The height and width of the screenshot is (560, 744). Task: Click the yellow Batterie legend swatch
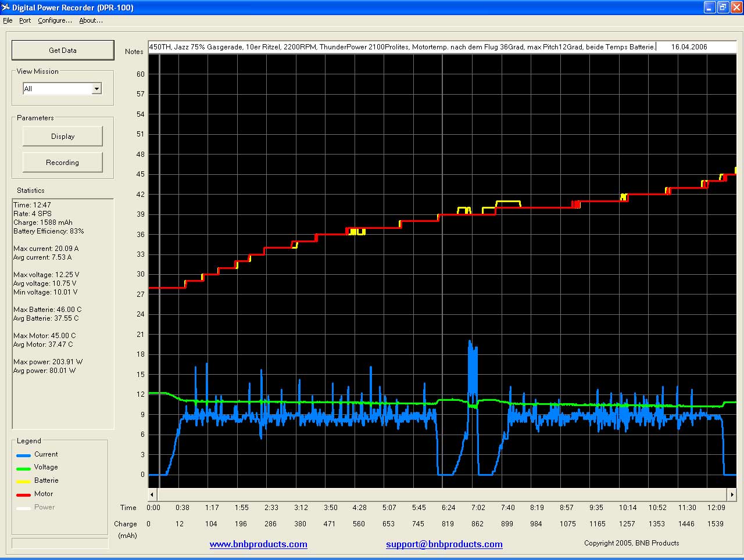pos(23,482)
